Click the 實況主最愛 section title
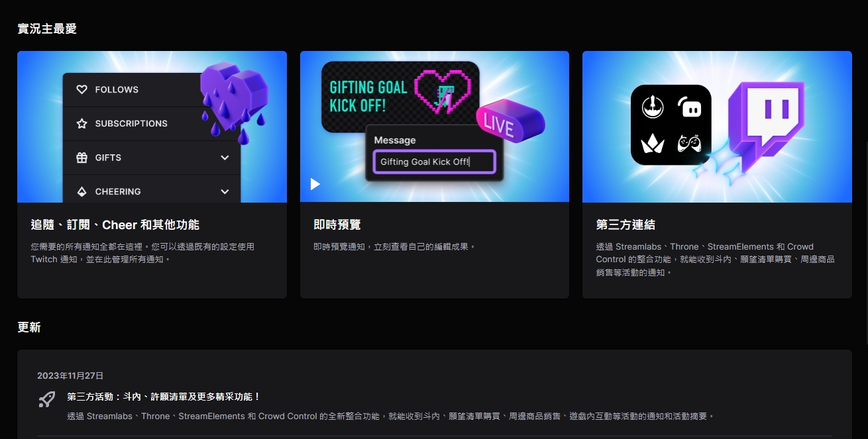Screen dimensions: 868x439 [47, 28]
